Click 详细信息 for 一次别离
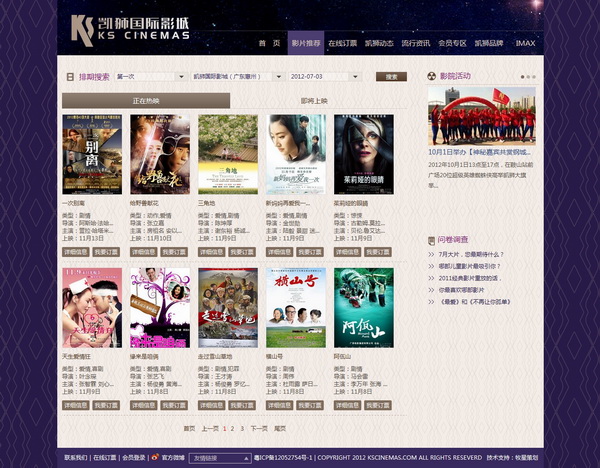This screenshot has width=600, height=468. [75, 252]
